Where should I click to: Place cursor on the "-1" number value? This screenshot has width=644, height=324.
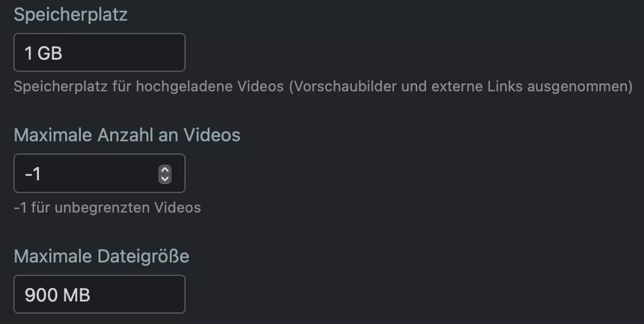tap(33, 174)
